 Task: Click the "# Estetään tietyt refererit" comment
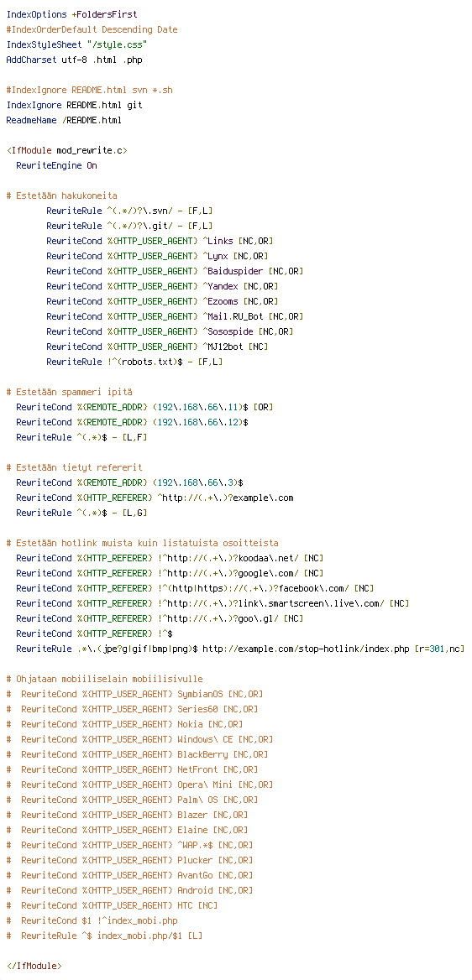pyautogui.click(x=75, y=467)
